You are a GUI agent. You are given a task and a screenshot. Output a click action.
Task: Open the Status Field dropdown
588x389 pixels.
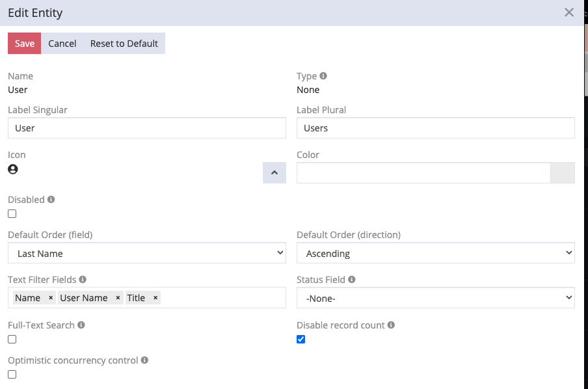(435, 297)
